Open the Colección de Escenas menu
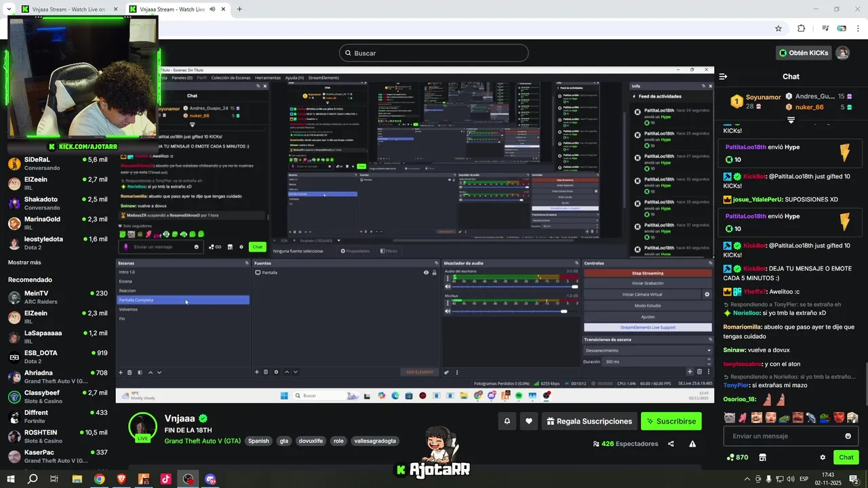 point(231,78)
